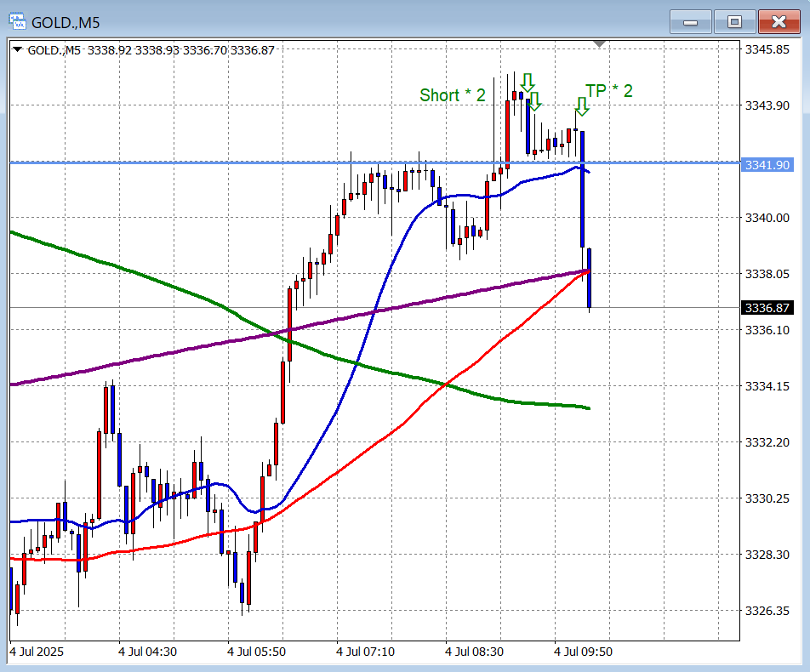Viewport: 810px width, 672px height.
Task: Click the green arrow under TP label
Action: point(582,106)
